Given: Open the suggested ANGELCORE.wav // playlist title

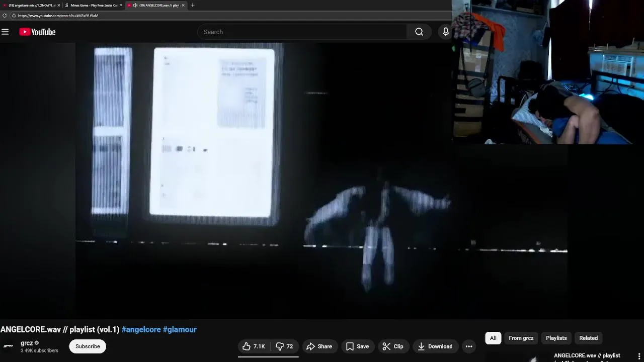Looking at the screenshot, I should [587, 357].
